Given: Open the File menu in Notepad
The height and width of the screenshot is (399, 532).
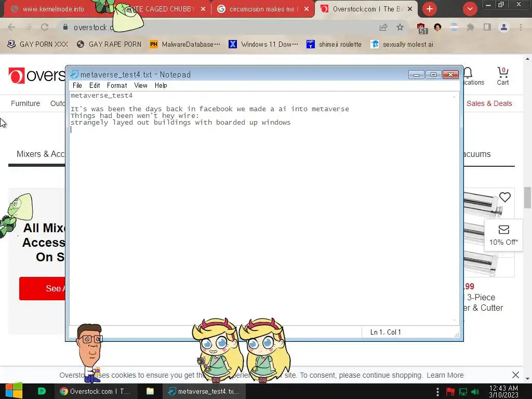Looking at the screenshot, I should pos(77,86).
